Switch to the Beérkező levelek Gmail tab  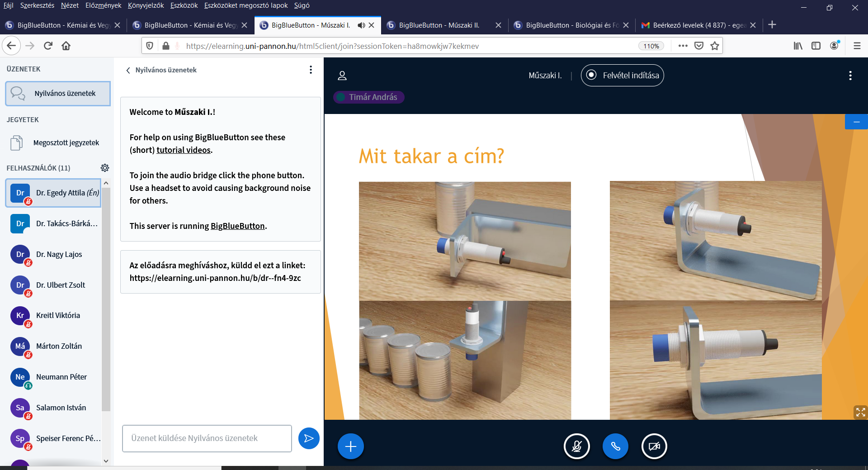tap(694, 25)
